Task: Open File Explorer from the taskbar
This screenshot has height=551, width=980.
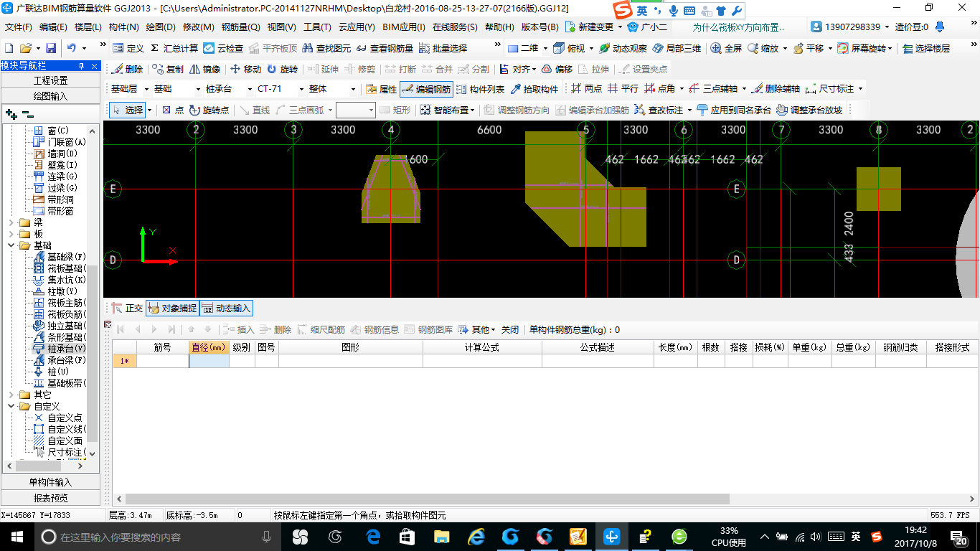Action: pyautogui.click(x=441, y=537)
